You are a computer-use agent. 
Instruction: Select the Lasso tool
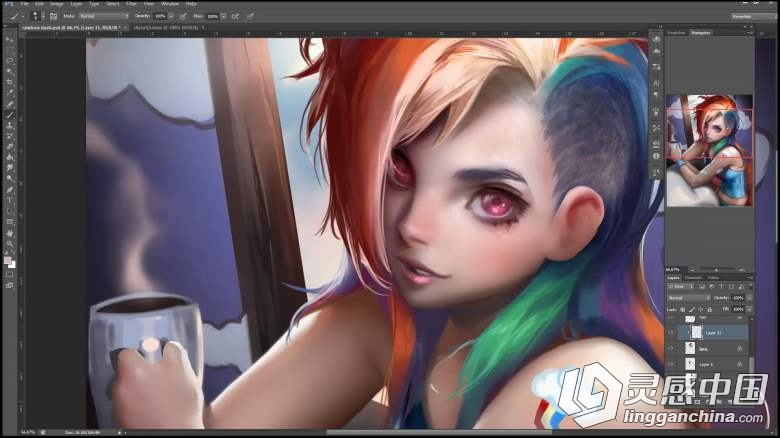pyautogui.click(x=9, y=61)
